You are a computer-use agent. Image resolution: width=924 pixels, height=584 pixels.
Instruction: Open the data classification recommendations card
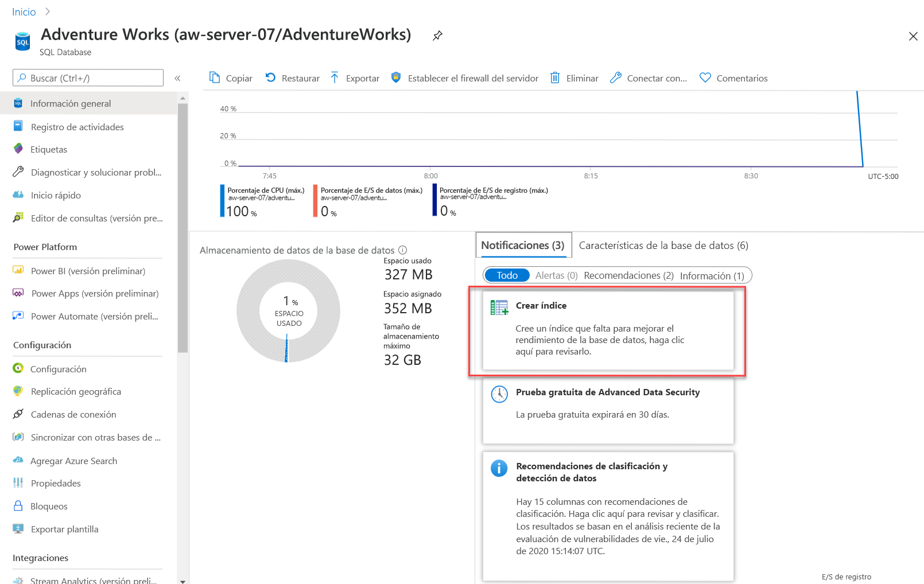pos(608,516)
